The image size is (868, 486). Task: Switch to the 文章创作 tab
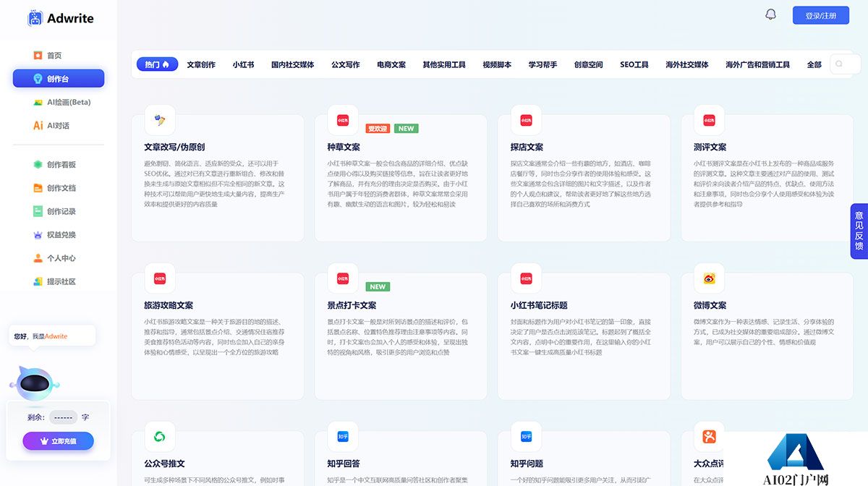pyautogui.click(x=201, y=64)
